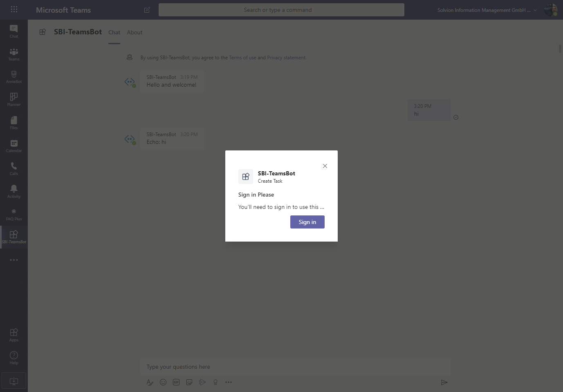Switch to the About tab
Image resolution: width=563 pixels, height=392 pixels.
point(135,32)
